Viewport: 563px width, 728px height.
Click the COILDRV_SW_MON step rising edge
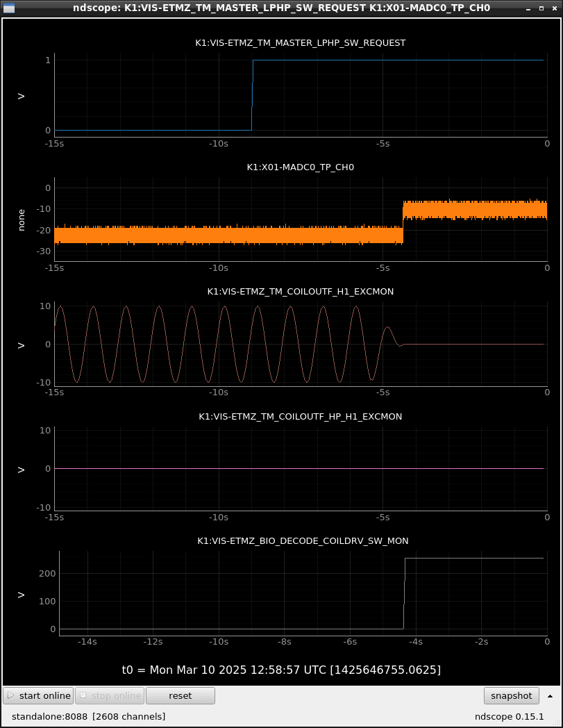click(x=404, y=593)
